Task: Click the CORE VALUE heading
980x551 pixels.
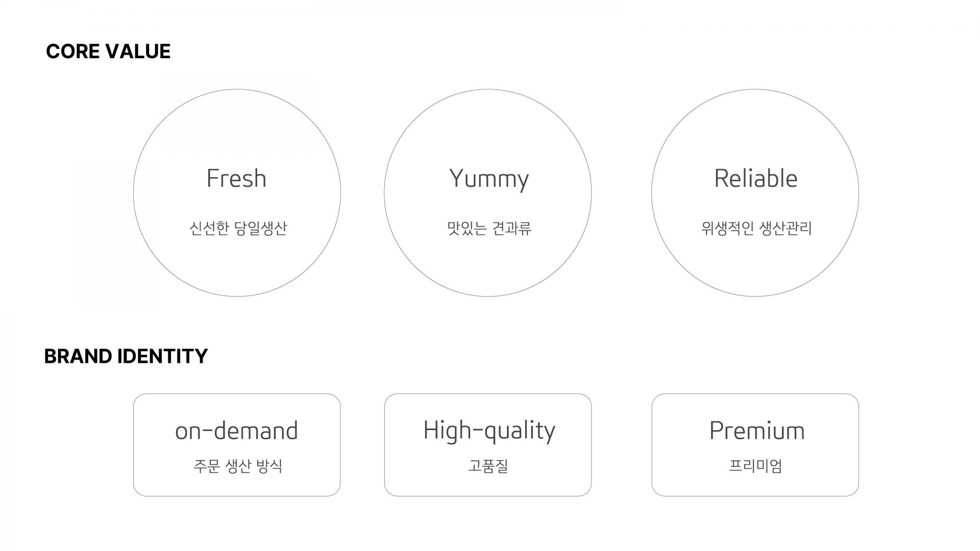Action: [x=108, y=52]
